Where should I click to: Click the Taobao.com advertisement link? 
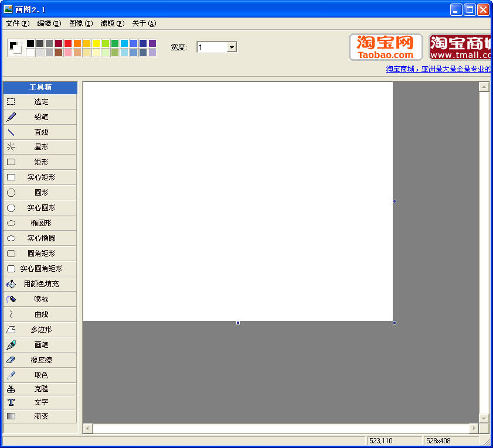385,47
